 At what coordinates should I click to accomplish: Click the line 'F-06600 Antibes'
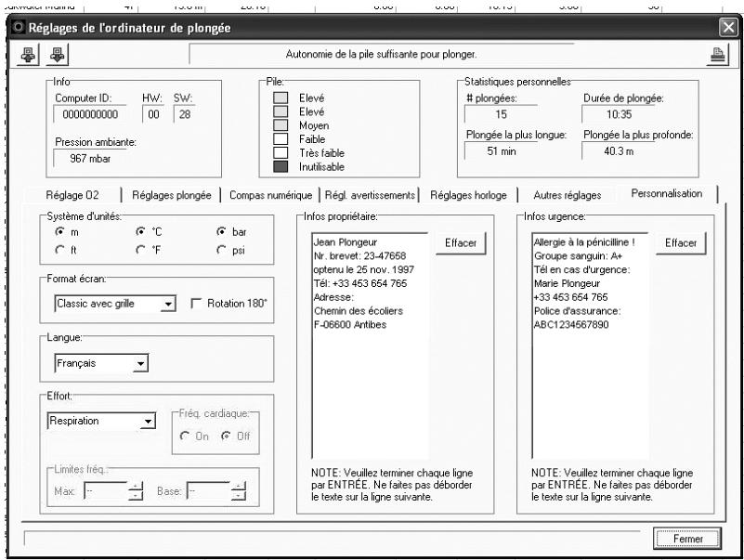tap(349, 325)
